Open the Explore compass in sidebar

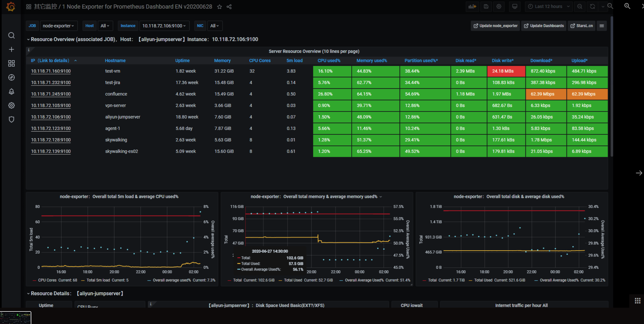pyautogui.click(x=11, y=77)
